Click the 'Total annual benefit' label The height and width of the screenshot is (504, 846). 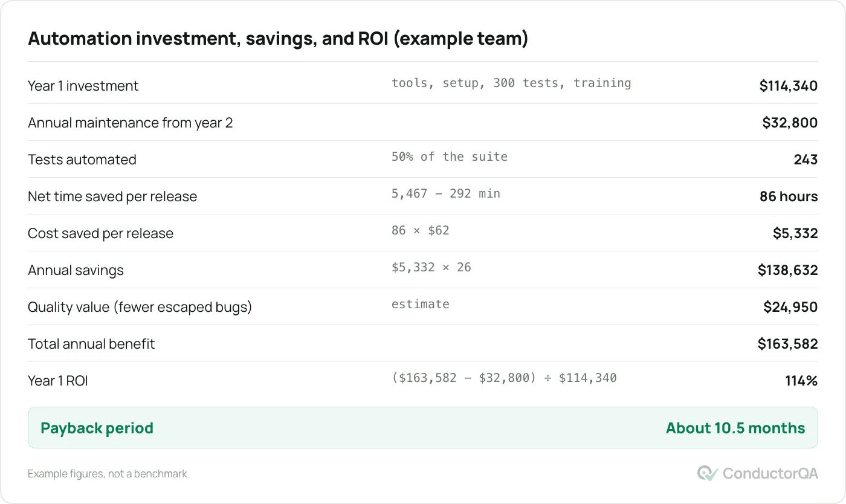pos(91,344)
